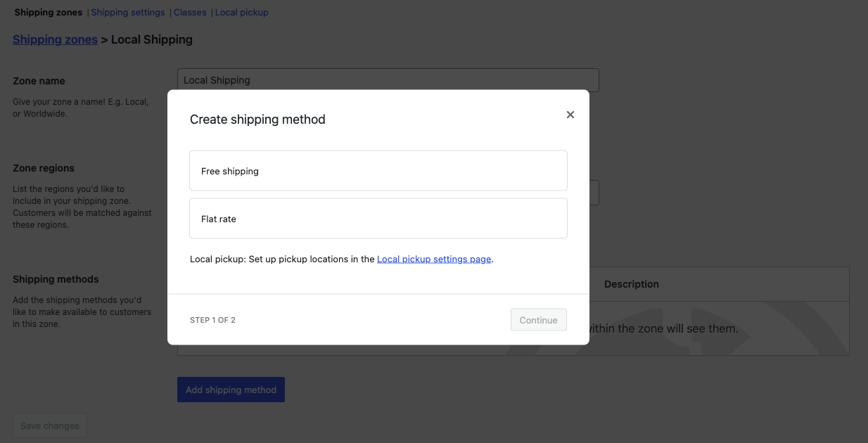This screenshot has height=443, width=868.
Task: Open the Local pickup settings page link
Action: (x=434, y=259)
